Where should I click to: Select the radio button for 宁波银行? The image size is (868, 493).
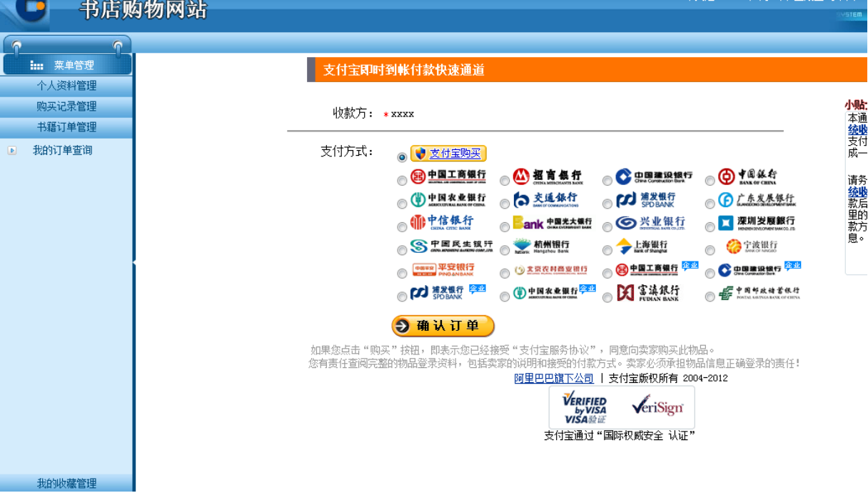pos(710,251)
